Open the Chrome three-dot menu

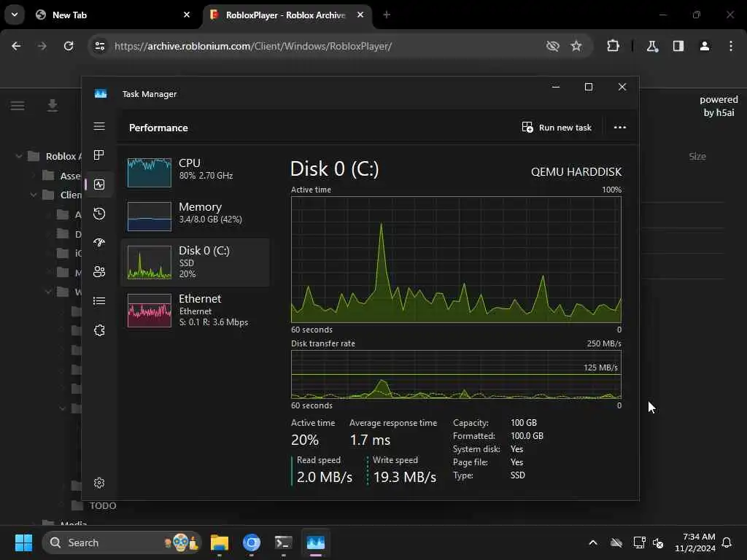pyautogui.click(x=731, y=46)
